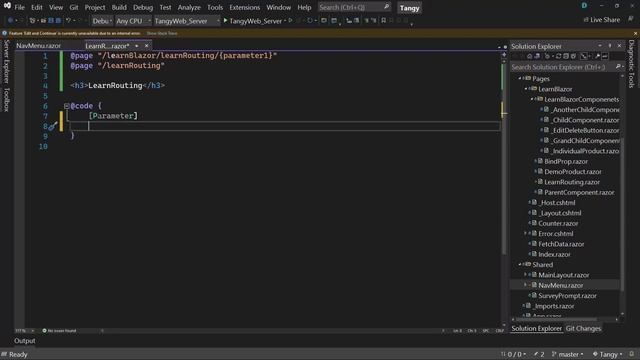Expand the NavMenu.razor tree node
This screenshot has height=360, width=640.
526,285
